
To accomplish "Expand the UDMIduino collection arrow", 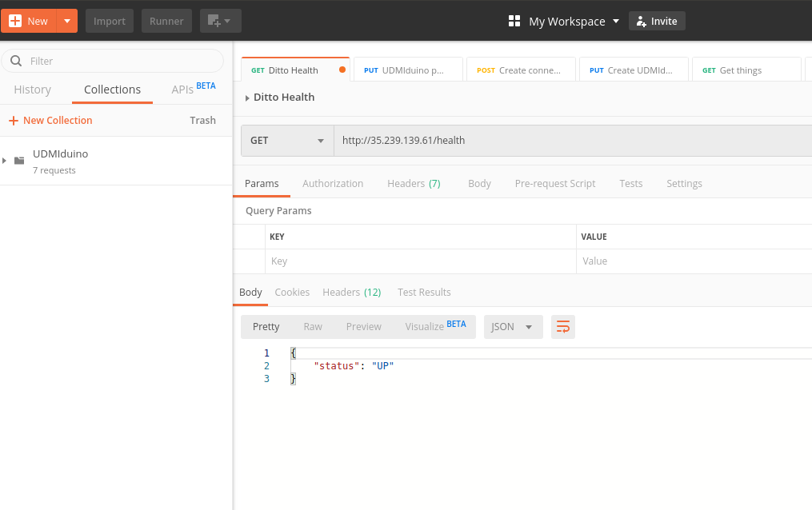I will 4,161.
